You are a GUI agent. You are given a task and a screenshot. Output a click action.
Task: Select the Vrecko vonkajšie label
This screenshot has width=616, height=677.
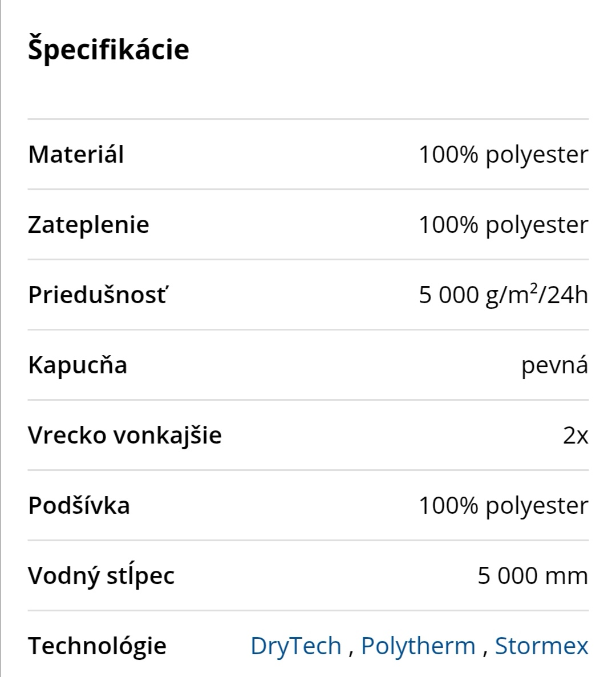click(124, 436)
